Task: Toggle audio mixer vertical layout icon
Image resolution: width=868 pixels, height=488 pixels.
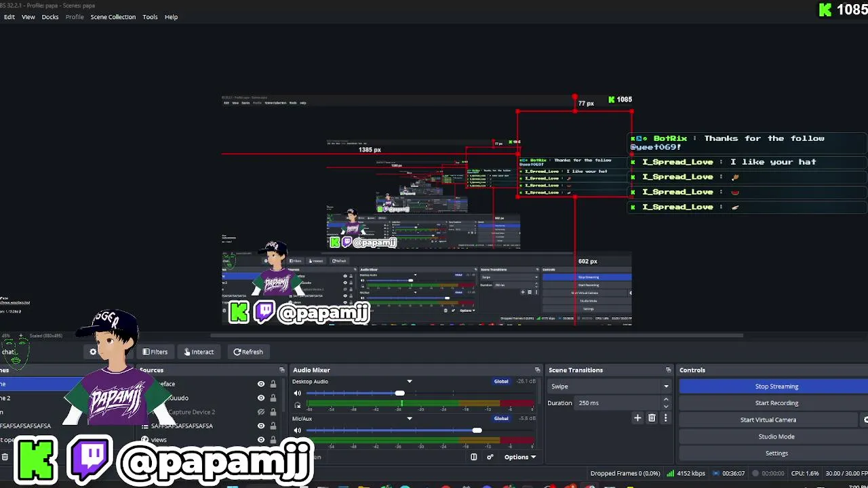Action: (x=474, y=457)
